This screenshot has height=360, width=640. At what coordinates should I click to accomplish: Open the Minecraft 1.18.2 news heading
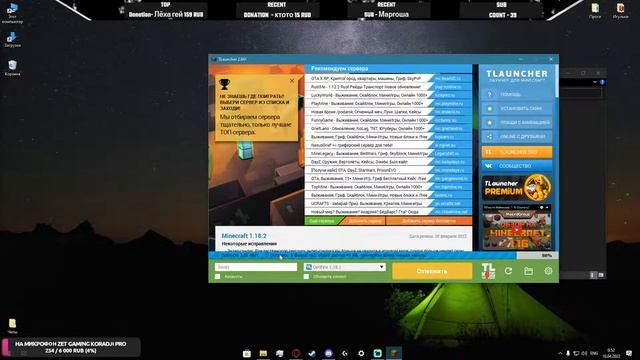click(244, 236)
